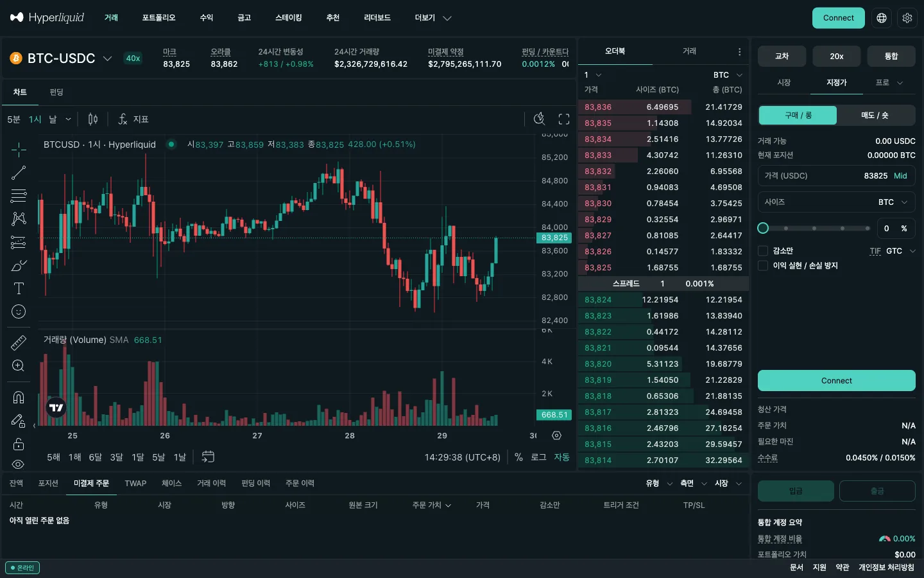924x578 pixels.
Task: Open the TIF GTC dropdown
Action: point(900,251)
